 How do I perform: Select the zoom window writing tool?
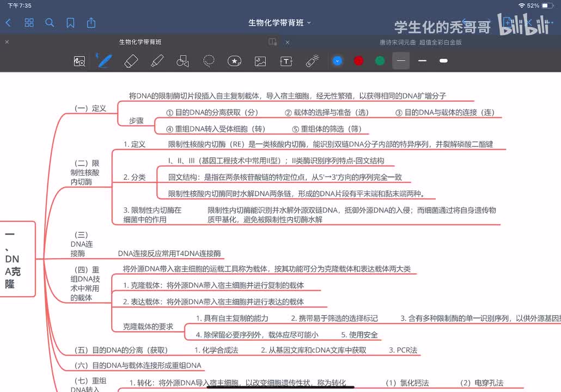click(80, 61)
